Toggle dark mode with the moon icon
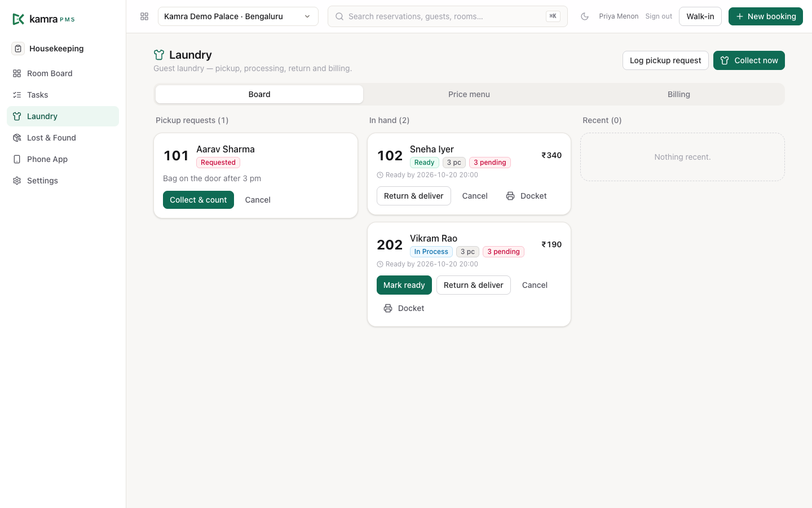Image resolution: width=812 pixels, height=508 pixels. click(x=585, y=16)
